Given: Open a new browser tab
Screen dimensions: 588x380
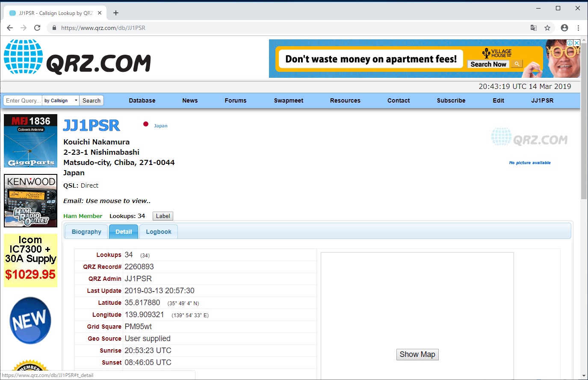Looking at the screenshot, I should [115, 13].
